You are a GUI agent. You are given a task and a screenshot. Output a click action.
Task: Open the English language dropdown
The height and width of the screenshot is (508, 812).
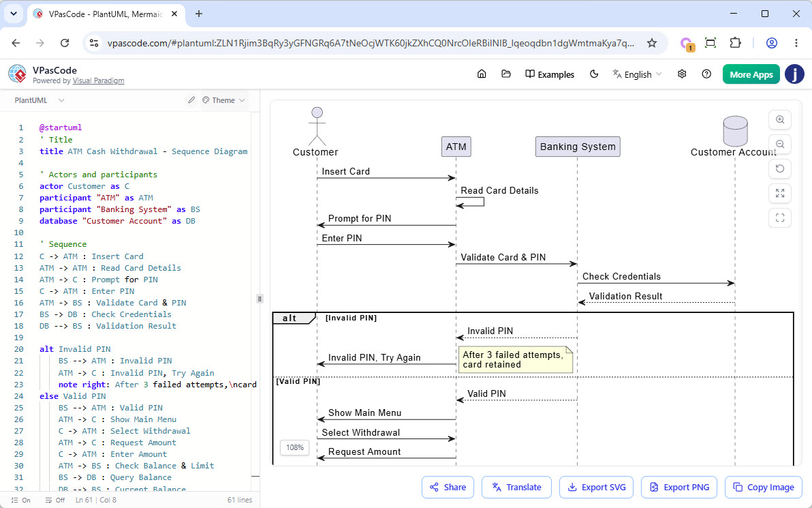click(637, 74)
